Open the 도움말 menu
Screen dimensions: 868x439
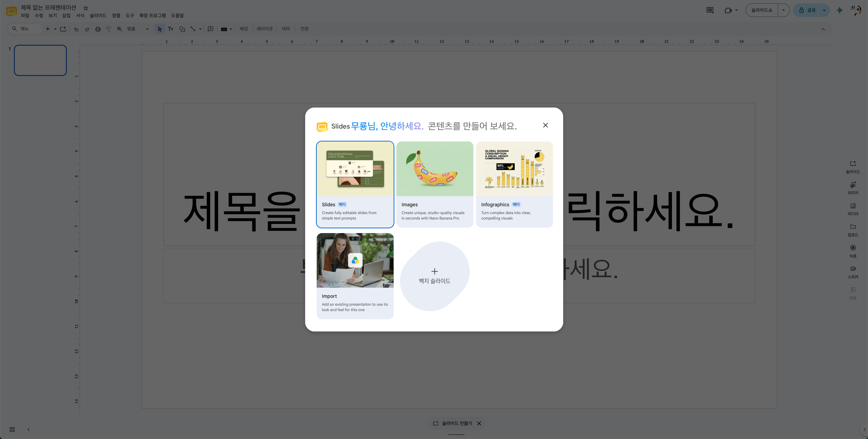[177, 16]
